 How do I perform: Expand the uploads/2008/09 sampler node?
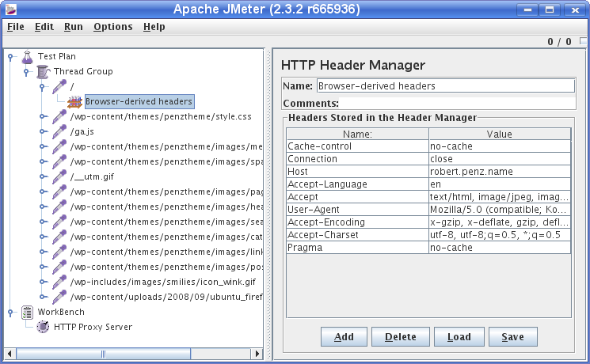(44, 297)
